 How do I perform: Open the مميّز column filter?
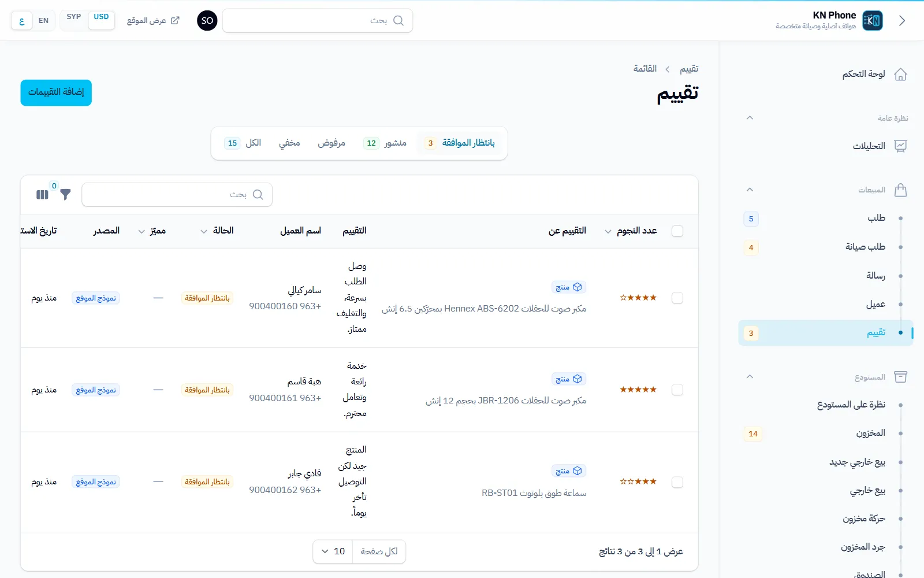click(141, 231)
